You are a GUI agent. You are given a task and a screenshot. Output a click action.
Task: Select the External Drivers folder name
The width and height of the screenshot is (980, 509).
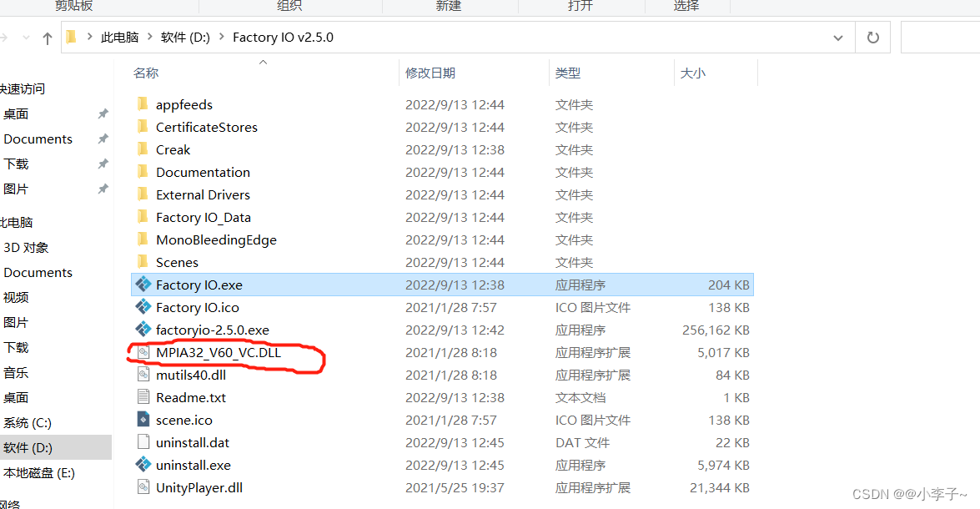(x=204, y=195)
